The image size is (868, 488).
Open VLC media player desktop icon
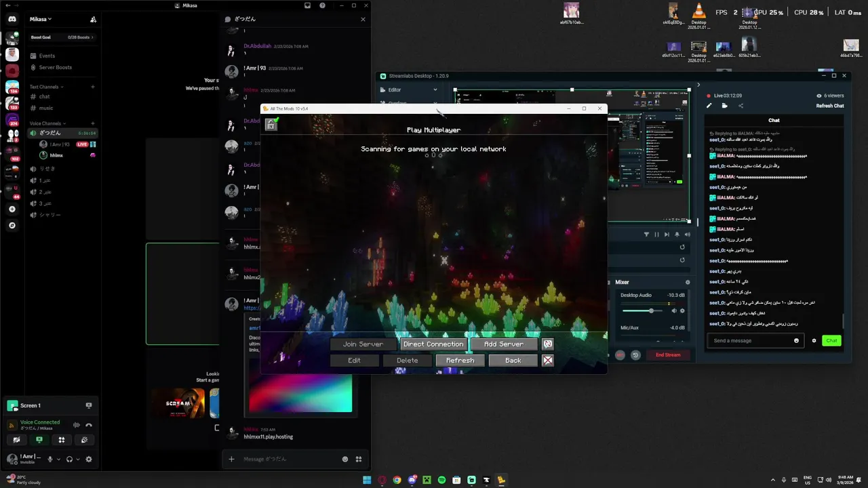tap(698, 15)
